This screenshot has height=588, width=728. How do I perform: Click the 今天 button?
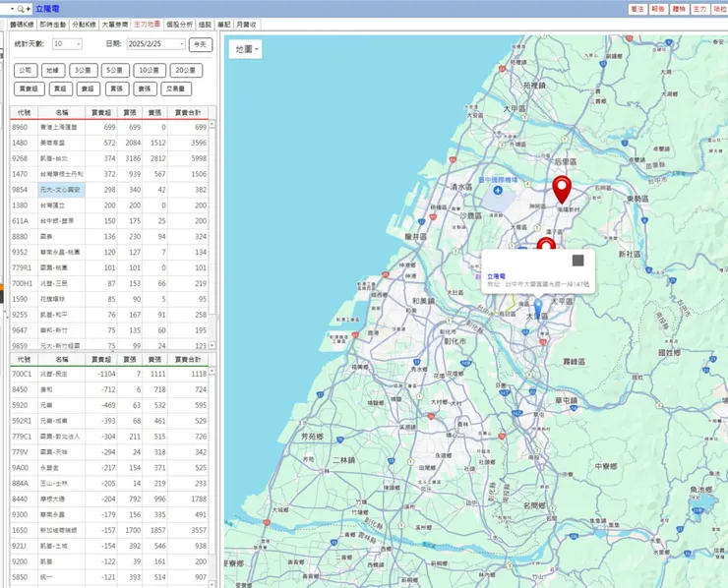click(x=201, y=44)
